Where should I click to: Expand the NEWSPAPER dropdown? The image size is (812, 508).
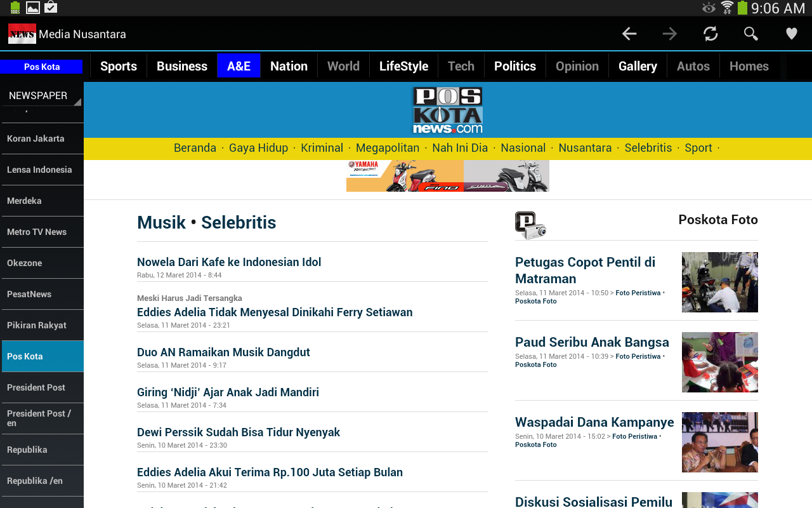42,96
